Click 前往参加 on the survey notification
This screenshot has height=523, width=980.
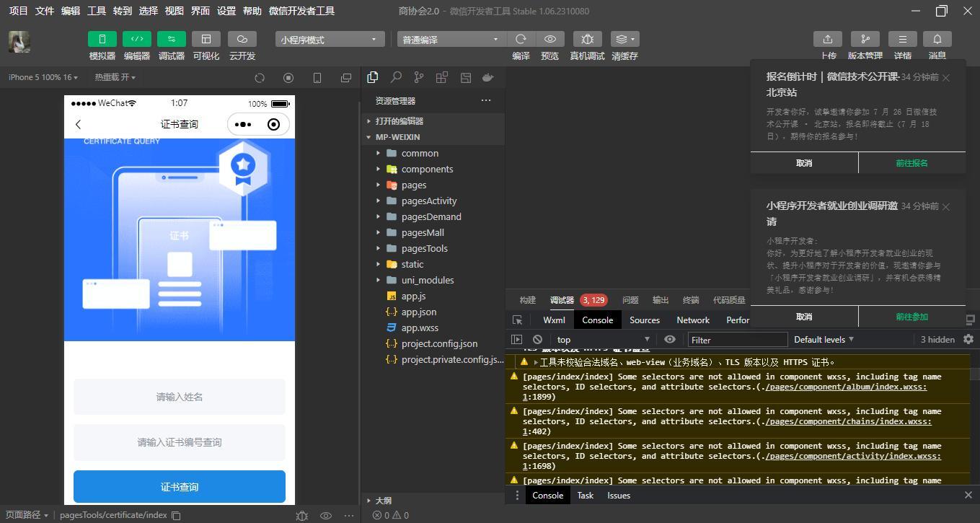point(911,317)
